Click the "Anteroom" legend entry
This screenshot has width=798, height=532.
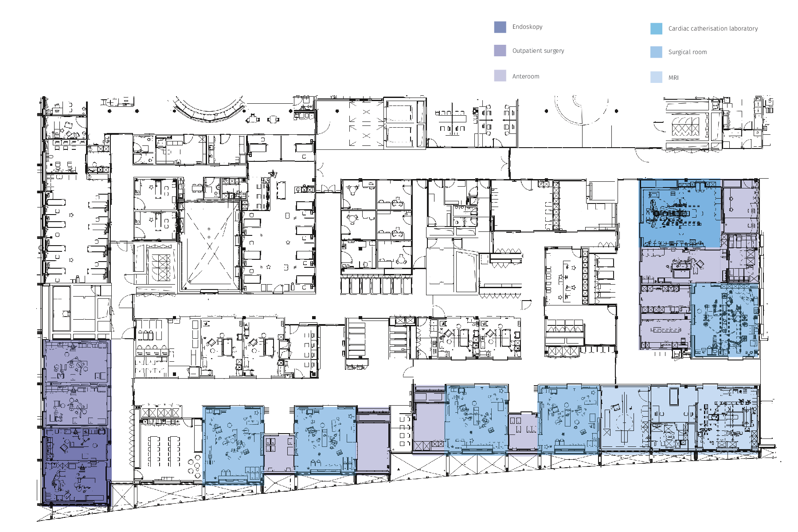tap(525, 76)
